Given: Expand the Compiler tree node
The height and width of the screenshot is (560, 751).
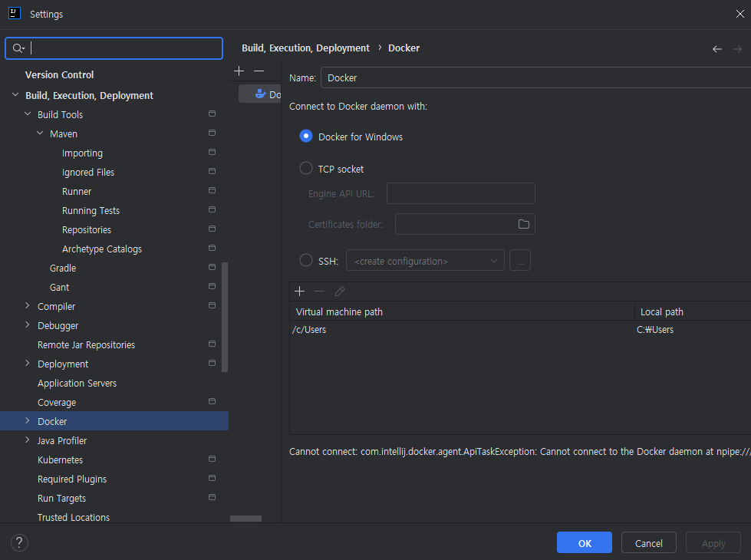Looking at the screenshot, I should coord(28,305).
